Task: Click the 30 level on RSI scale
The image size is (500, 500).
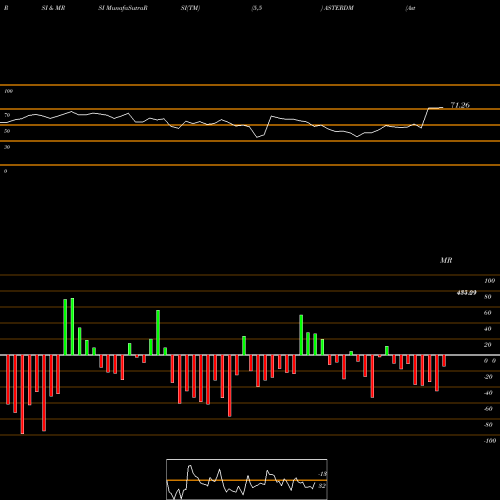Action: 7,147
